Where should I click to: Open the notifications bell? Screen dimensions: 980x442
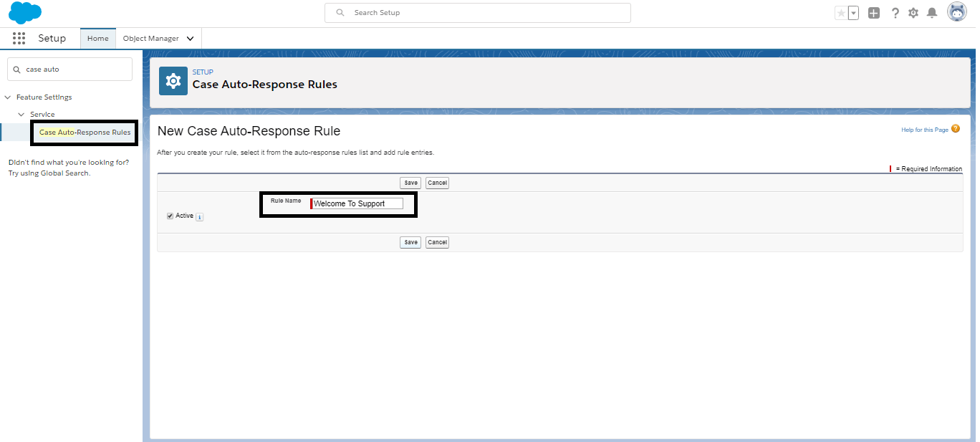point(932,12)
